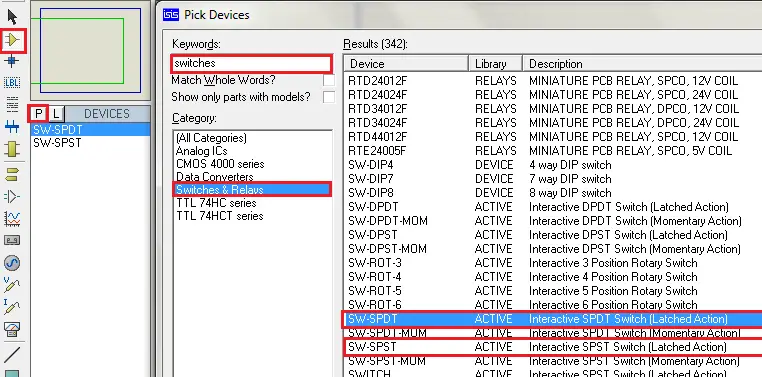
Task: Select SW-SPDT-MOM momentary switch row
Action: [553, 333]
